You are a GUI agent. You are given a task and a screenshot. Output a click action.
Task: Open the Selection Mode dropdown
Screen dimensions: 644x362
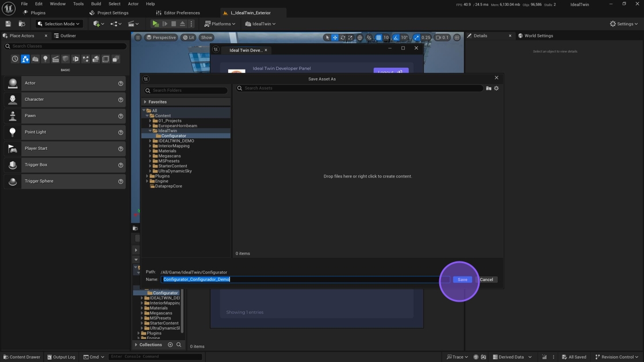[59, 24]
